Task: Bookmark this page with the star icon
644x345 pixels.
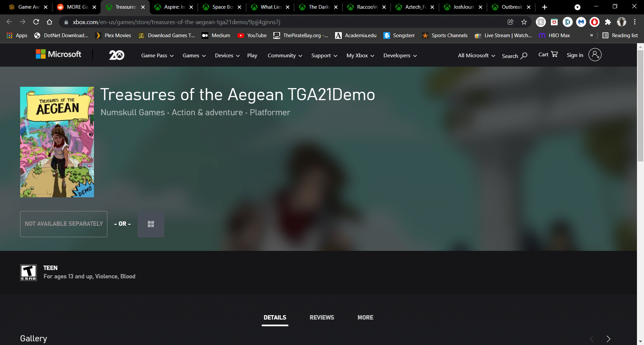Action: click(x=524, y=22)
